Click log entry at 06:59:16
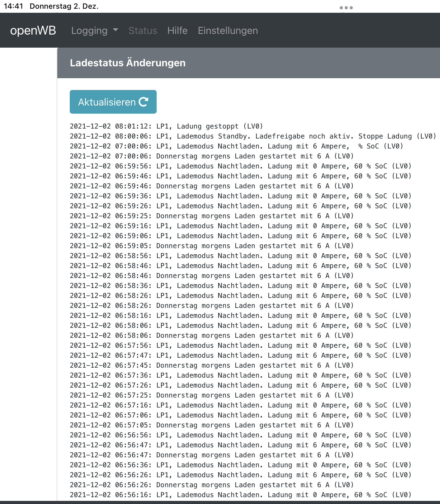Image resolution: width=440 pixels, height=504 pixels. tap(241, 226)
